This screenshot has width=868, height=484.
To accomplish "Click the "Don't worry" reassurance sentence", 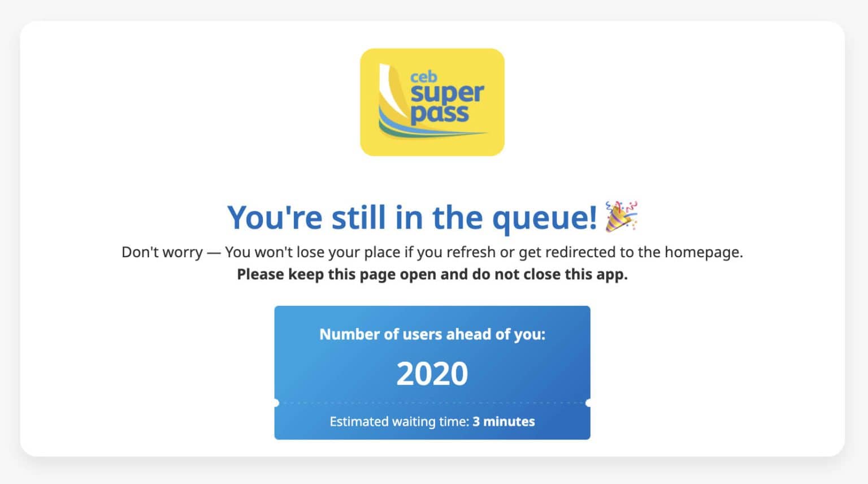I will (x=432, y=252).
